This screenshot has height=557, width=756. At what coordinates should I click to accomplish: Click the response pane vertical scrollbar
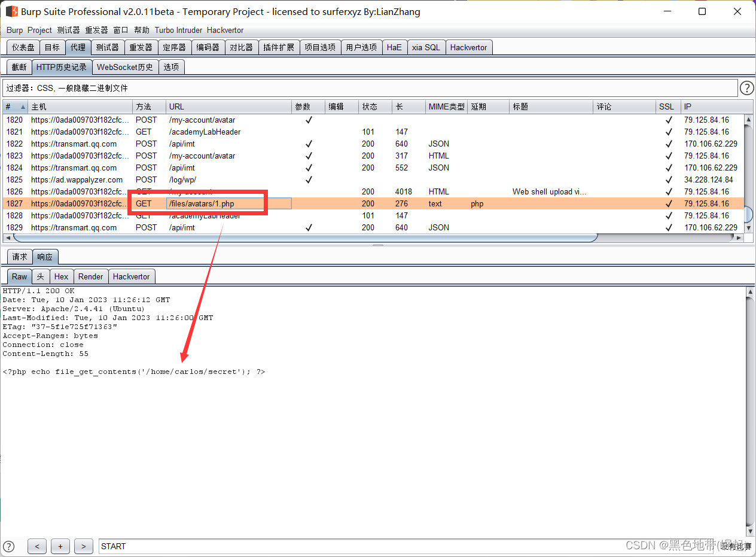pyautogui.click(x=751, y=412)
